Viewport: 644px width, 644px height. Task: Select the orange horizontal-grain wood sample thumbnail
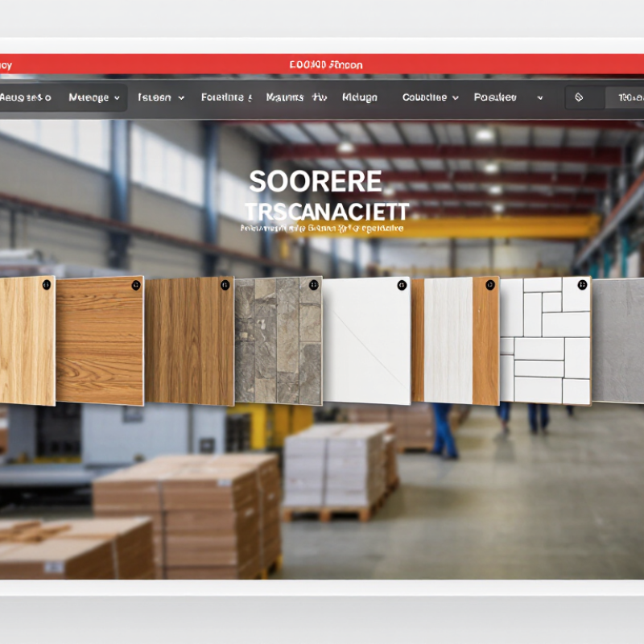(x=100, y=341)
